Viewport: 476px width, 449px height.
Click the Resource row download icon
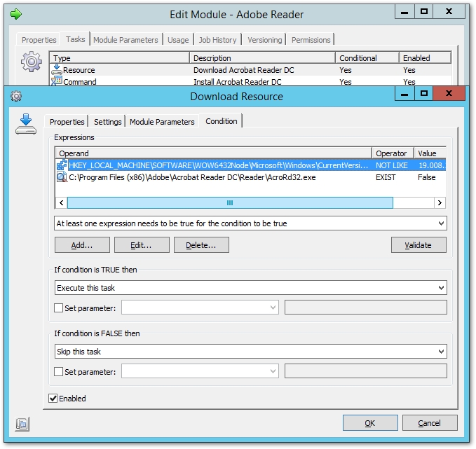point(57,69)
